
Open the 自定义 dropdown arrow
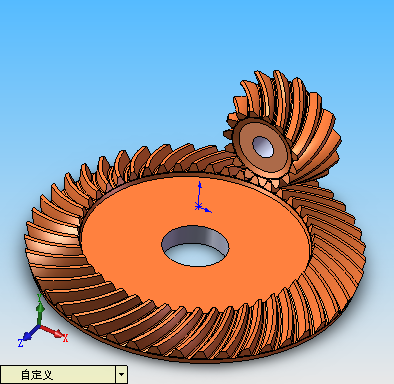[121, 375]
